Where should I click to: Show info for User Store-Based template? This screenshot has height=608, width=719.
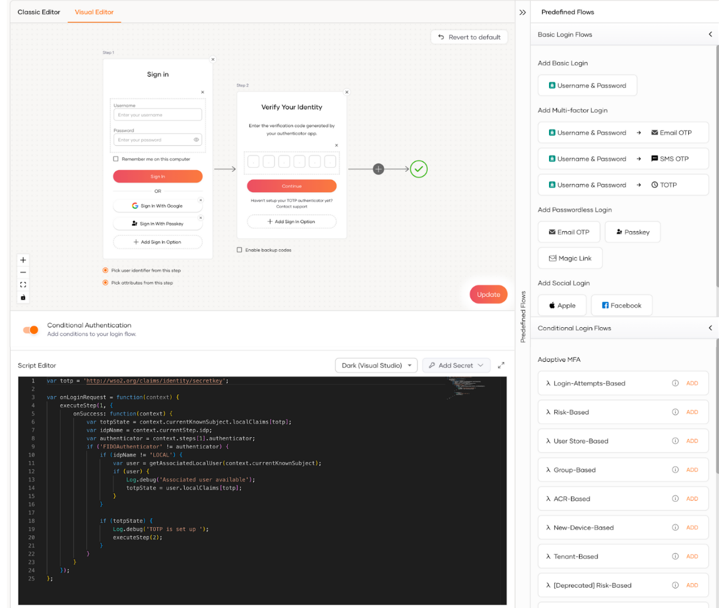point(675,441)
